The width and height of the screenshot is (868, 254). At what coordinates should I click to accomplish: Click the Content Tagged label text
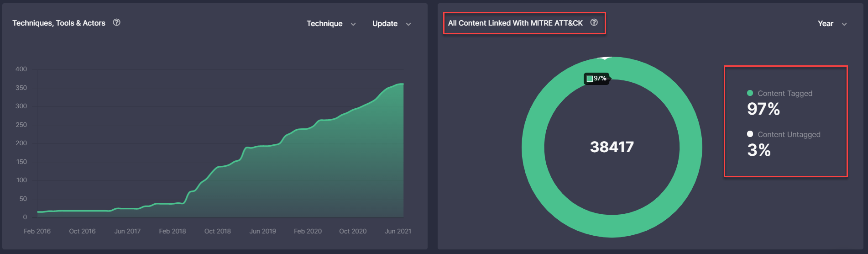(x=785, y=93)
